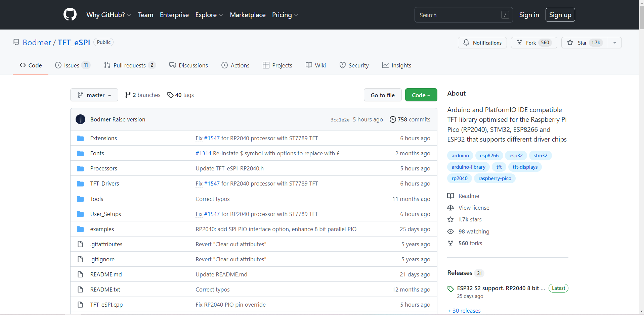Open the master branch selector
This screenshot has width=644, height=315.
pyautogui.click(x=94, y=95)
